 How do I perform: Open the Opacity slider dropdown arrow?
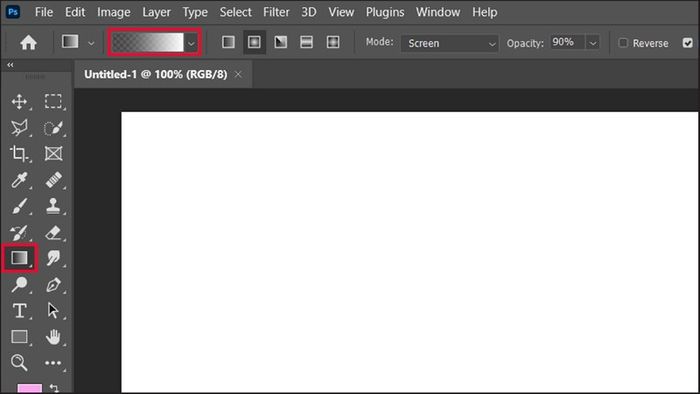point(592,43)
